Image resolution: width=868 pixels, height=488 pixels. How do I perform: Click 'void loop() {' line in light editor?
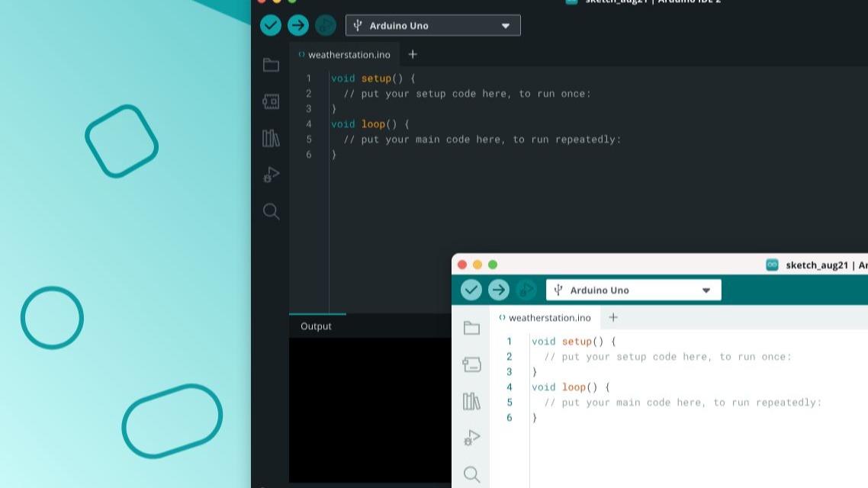(x=571, y=387)
